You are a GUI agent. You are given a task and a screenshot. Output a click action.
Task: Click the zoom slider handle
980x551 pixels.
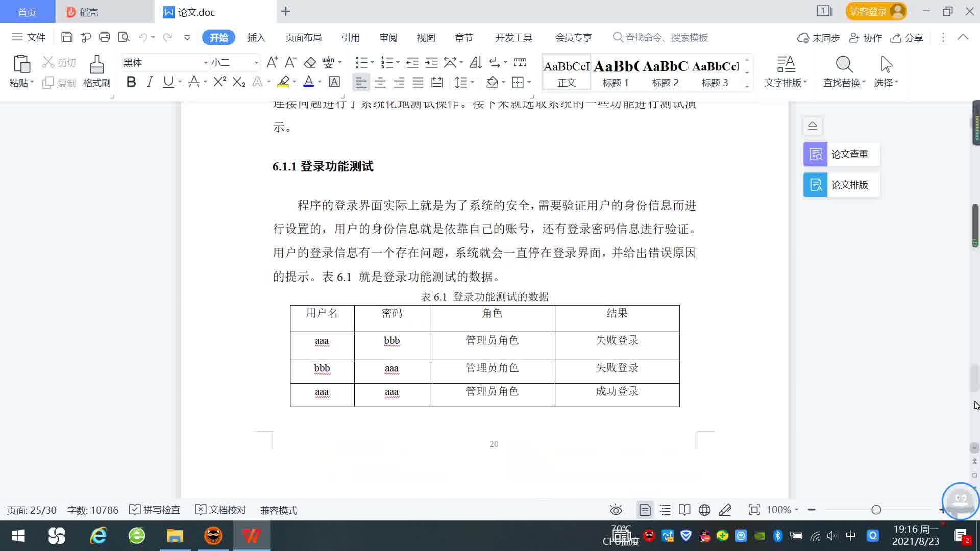[876, 510]
